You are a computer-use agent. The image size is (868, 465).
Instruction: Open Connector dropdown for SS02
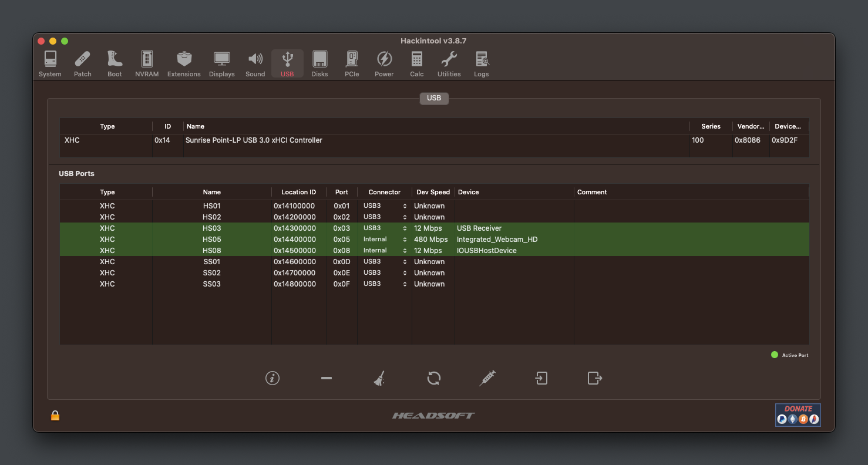point(385,273)
